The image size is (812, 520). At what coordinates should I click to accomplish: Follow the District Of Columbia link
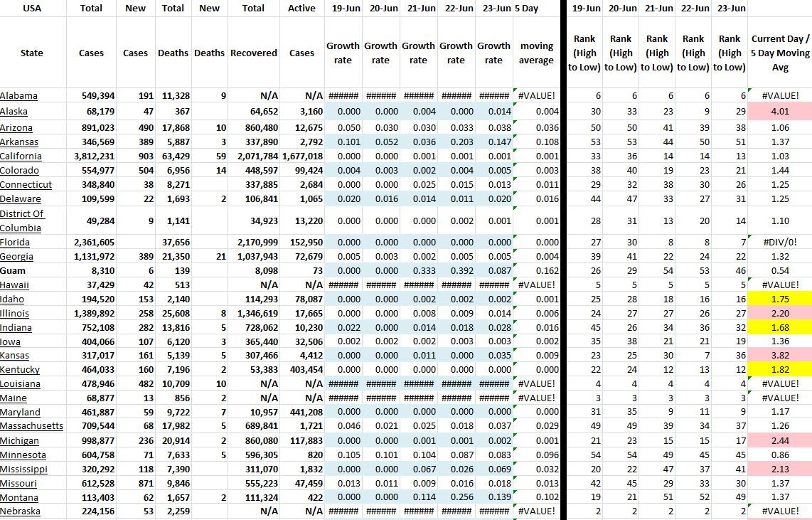point(22,221)
